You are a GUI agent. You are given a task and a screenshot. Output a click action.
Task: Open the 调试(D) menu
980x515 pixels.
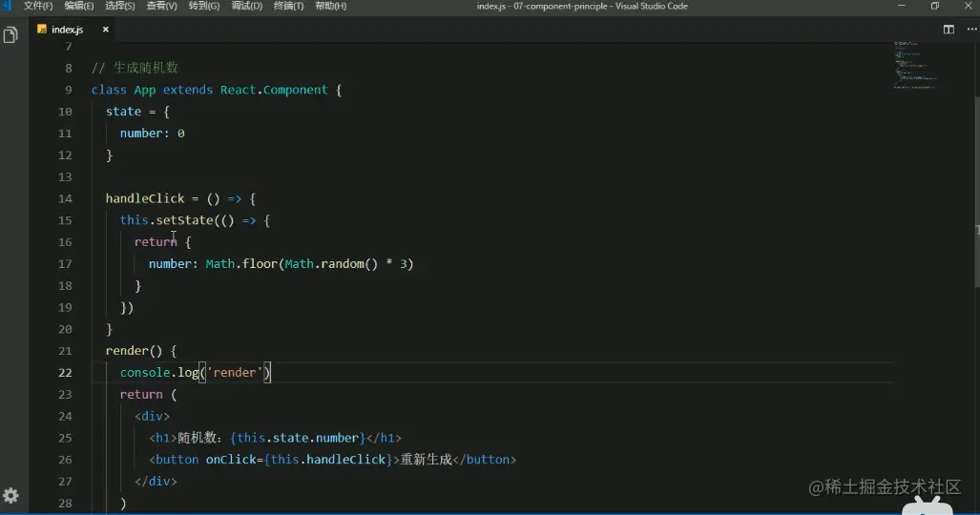(247, 6)
